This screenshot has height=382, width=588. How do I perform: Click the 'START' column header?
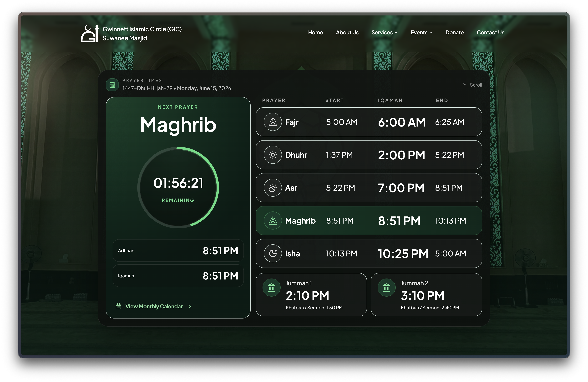point(334,100)
